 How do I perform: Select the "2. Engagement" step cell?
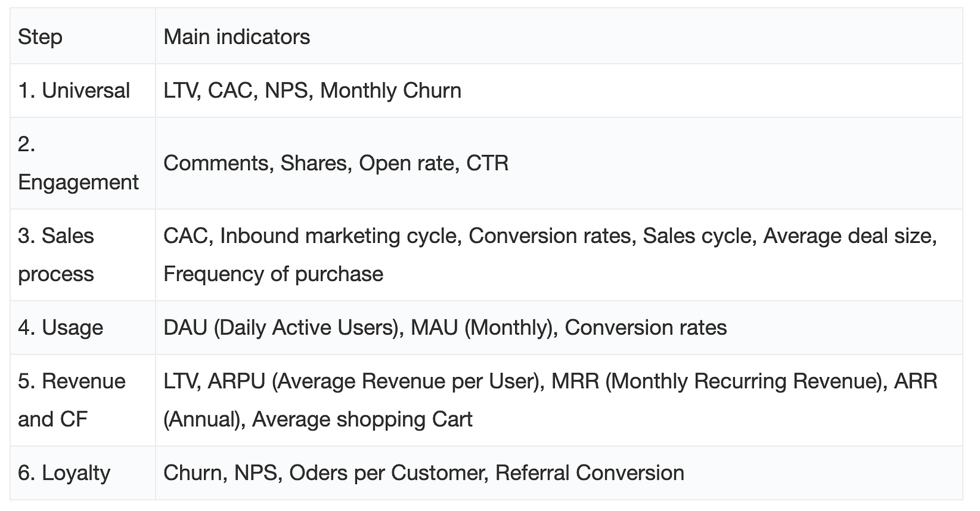[x=78, y=163]
